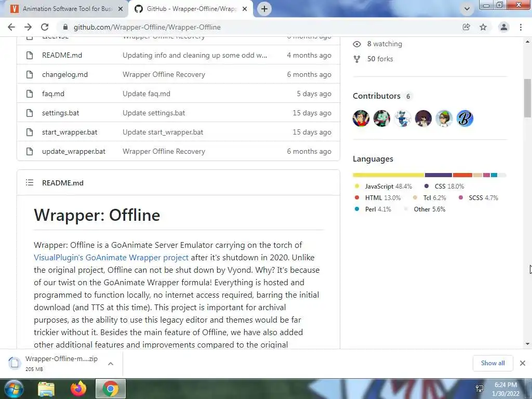View the 8 watching list
This screenshot has width=532, height=399.
[x=384, y=44]
